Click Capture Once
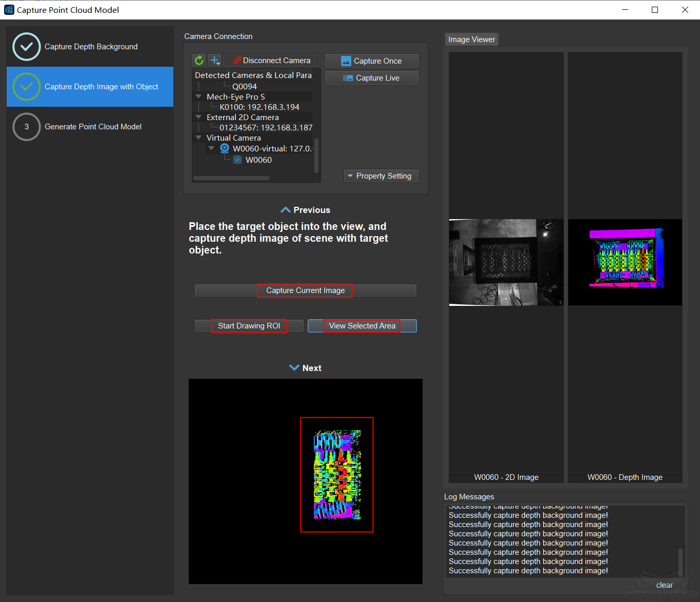700x602 pixels. point(372,61)
